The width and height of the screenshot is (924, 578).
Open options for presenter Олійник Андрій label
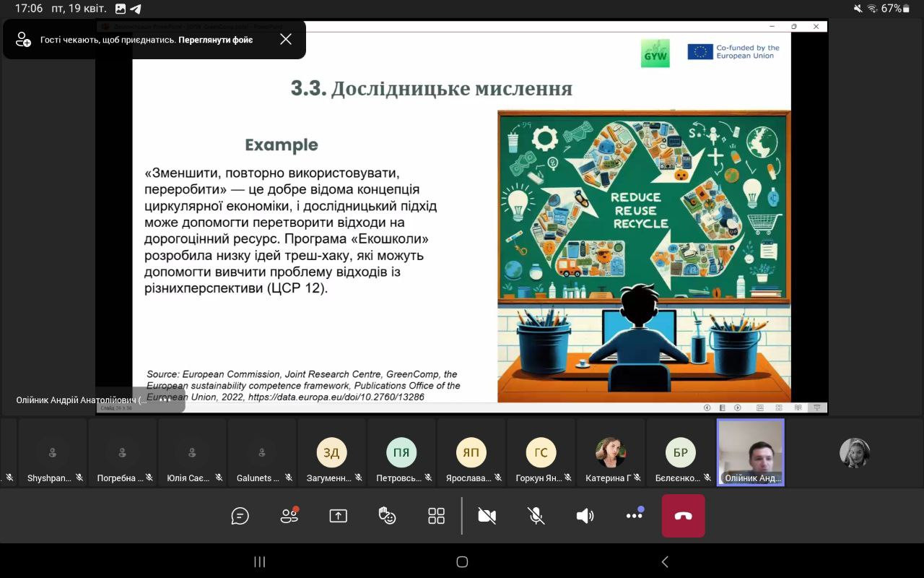pos(166,400)
